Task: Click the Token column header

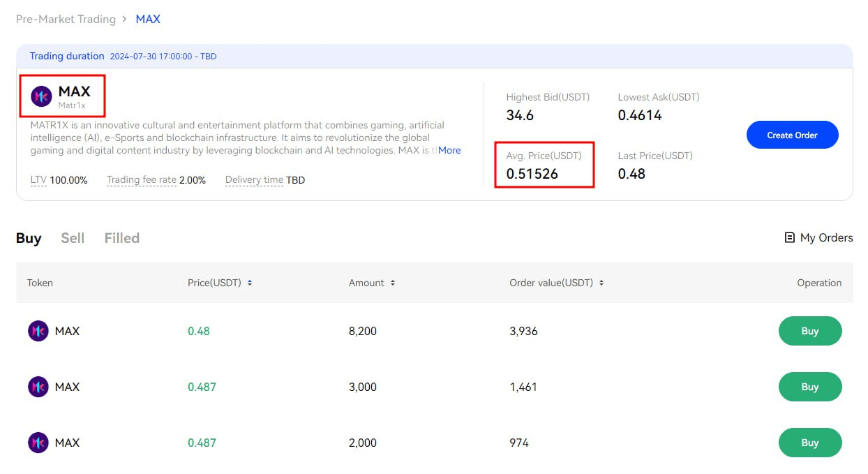Action: pos(40,283)
